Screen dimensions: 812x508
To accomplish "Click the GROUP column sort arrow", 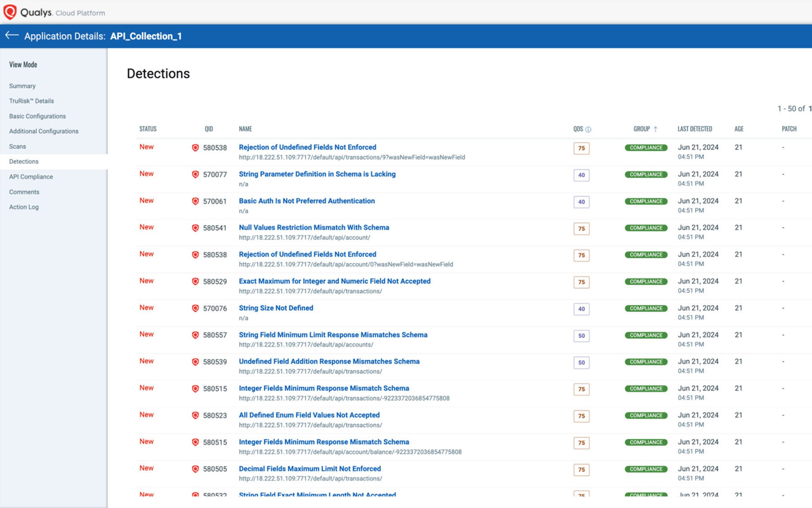I will coord(657,128).
